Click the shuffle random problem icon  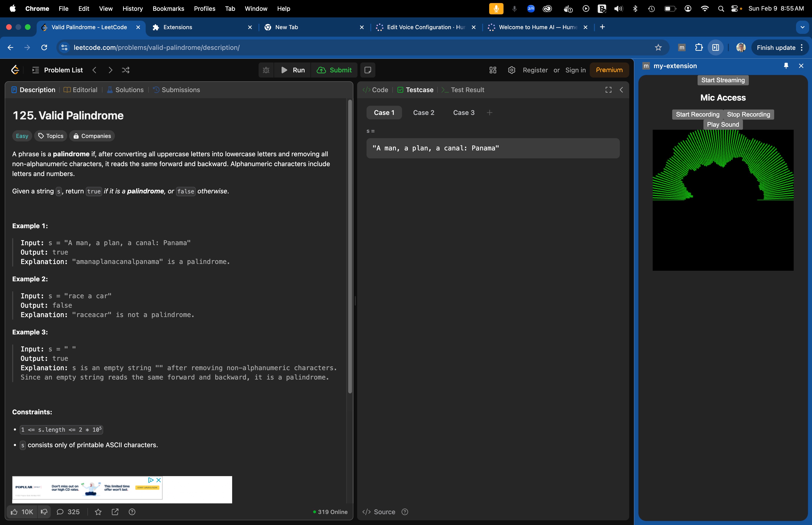coord(126,70)
